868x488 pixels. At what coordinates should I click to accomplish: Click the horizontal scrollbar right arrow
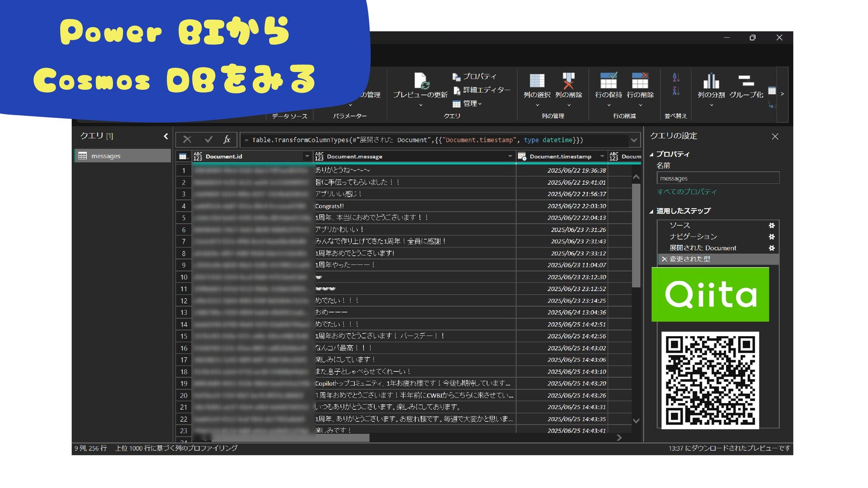coord(619,437)
